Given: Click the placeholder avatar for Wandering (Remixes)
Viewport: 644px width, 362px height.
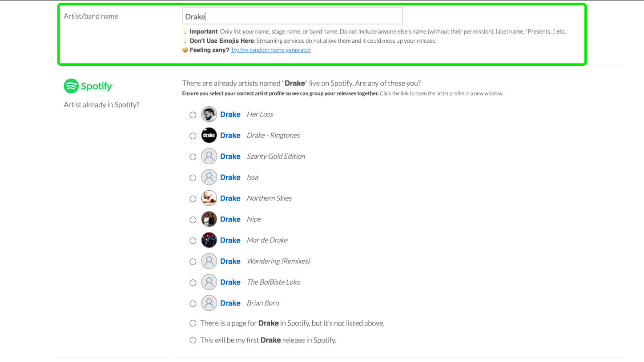Looking at the screenshot, I should click(x=209, y=261).
